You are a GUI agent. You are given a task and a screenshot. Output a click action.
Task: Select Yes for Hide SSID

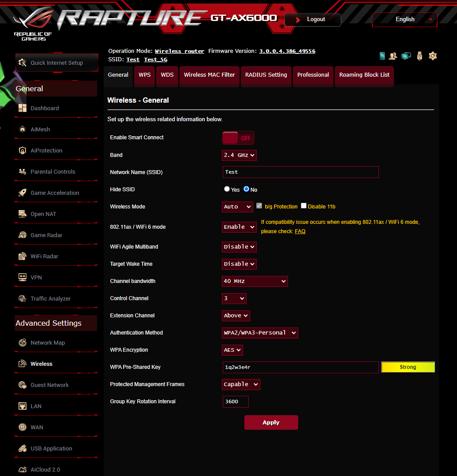(x=227, y=189)
